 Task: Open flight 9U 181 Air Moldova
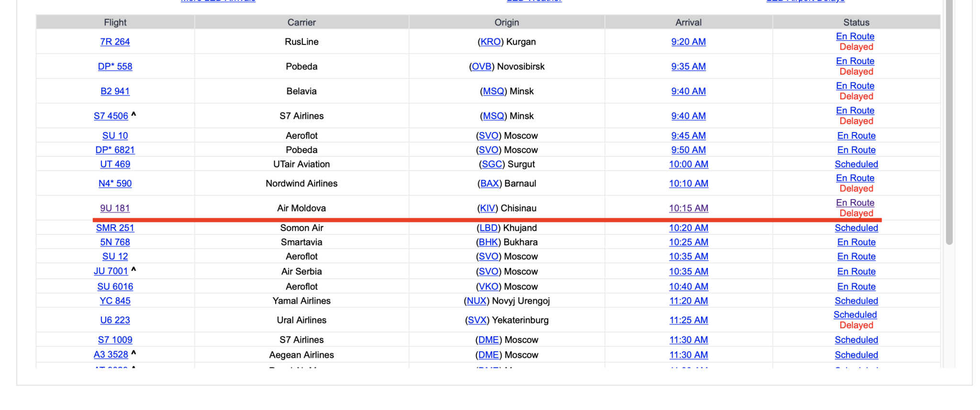115,208
